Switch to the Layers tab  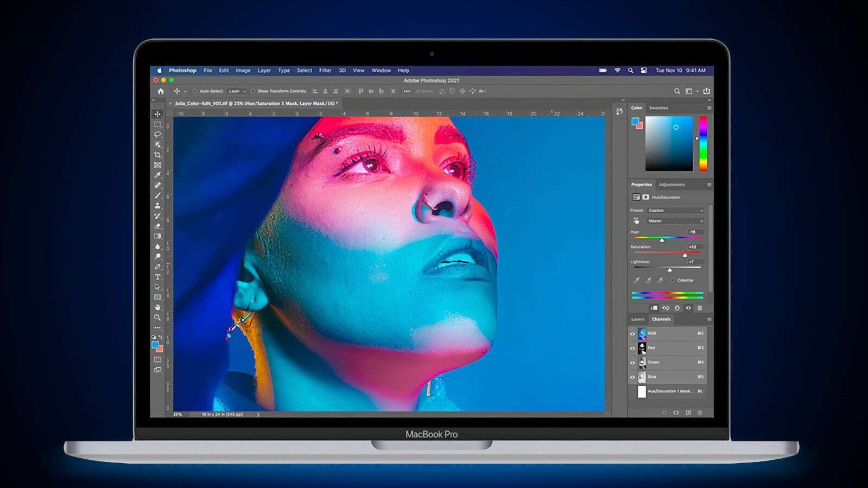(x=638, y=319)
